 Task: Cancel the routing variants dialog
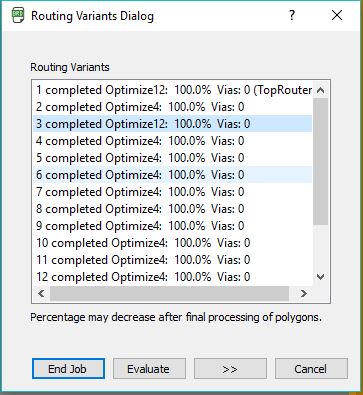(311, 369)
